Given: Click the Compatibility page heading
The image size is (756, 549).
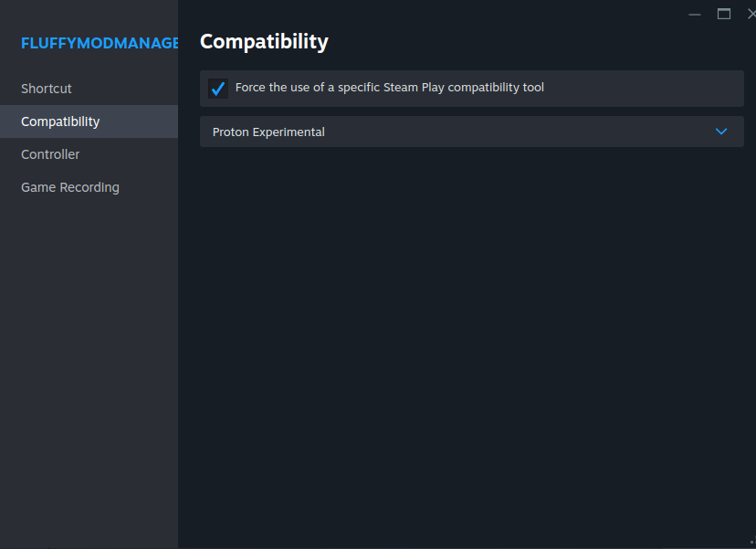Looking at the screenshot, I should (x=264, y=41).
